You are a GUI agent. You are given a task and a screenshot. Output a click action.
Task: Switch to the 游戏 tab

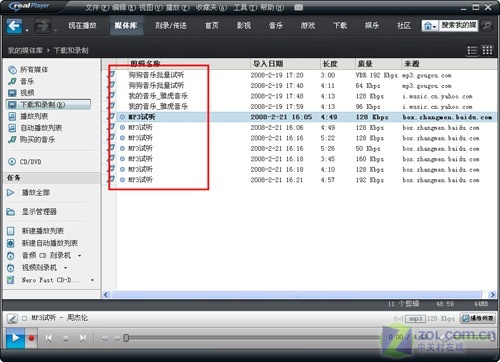click(308, 26)
